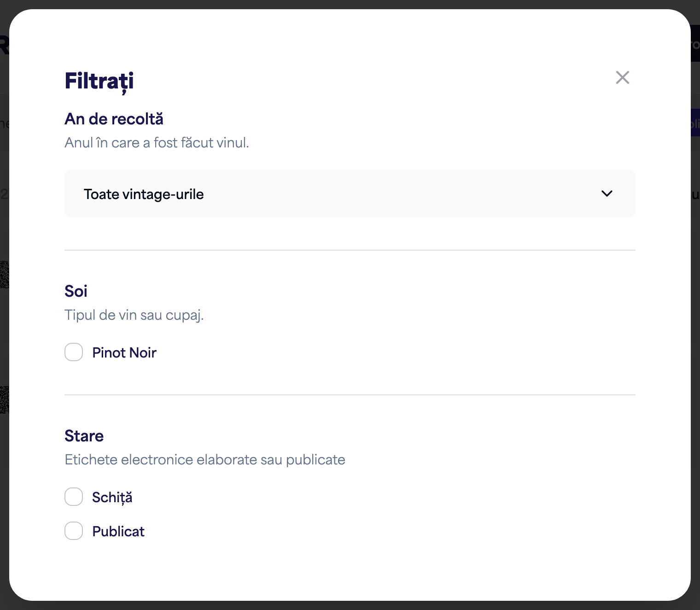The width and height of the screenshot is (700, 610).
Task: Click the An de recoltă section heading
Action: coord(114,119)
